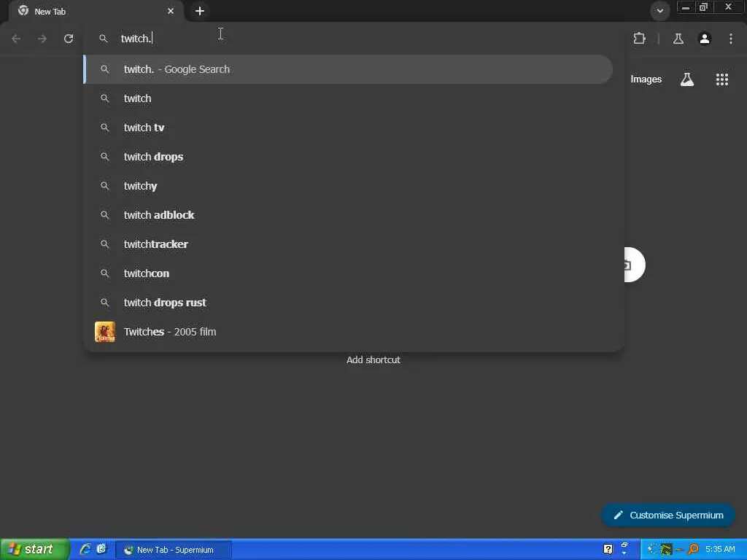The height and width of the screenshot is (560, 747).
Task: Open the Windows start menu
Action: (x=35, y=550)
